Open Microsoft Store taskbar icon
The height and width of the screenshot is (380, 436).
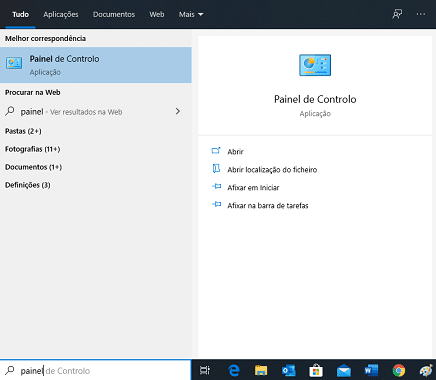316,370
